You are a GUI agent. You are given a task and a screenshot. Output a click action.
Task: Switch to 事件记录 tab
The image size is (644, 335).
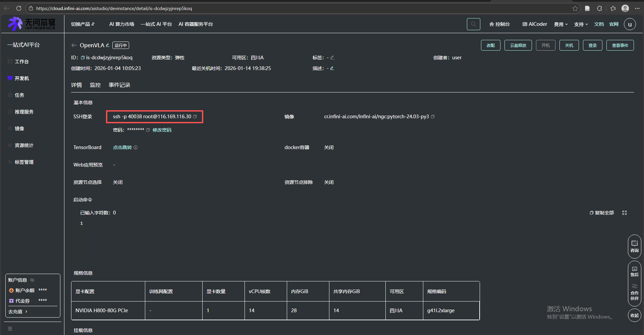[x=119, y=85]
